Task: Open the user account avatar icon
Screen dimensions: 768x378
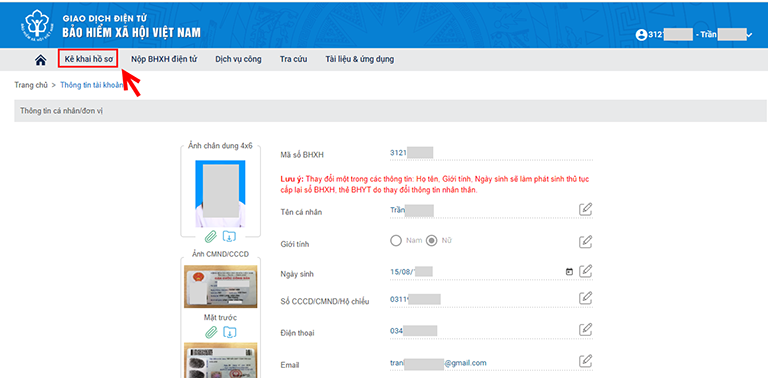Action: [x=641, y=35]
